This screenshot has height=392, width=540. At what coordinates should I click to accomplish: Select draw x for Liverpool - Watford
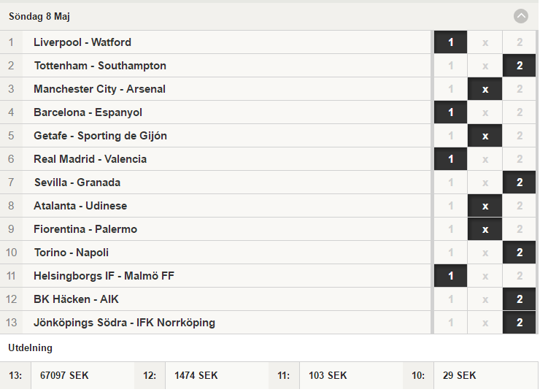(485, 42)
